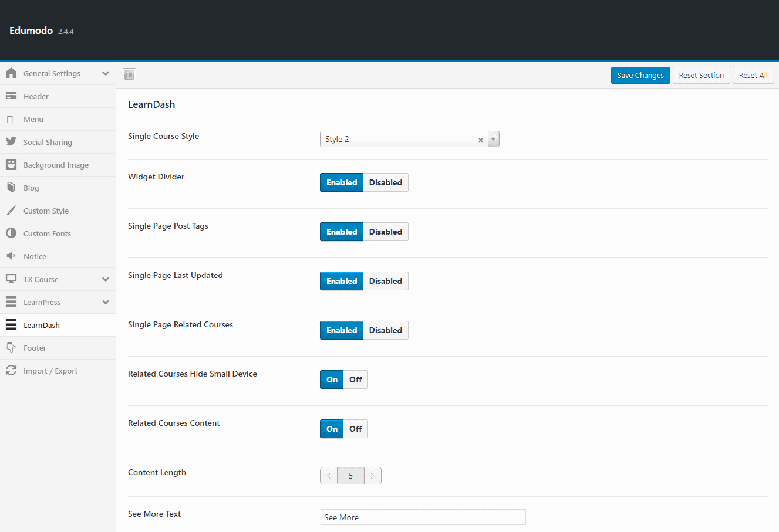Open the Footer settings section
This screenshot has height=532, width=779.
click(x=35, y=348)
